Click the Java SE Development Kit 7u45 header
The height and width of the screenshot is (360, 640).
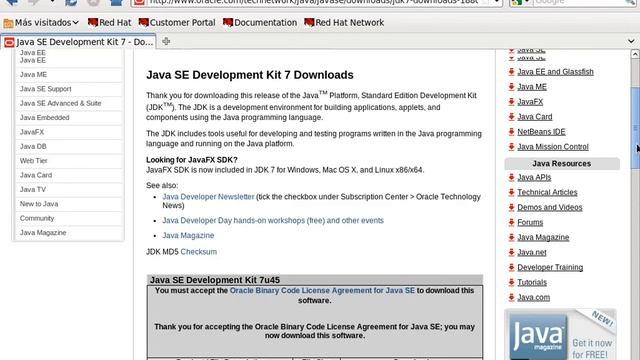[315, 280]
